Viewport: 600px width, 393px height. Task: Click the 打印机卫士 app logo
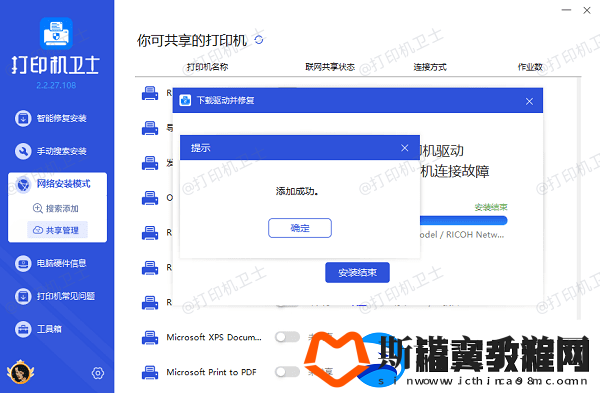click(56, 34)
